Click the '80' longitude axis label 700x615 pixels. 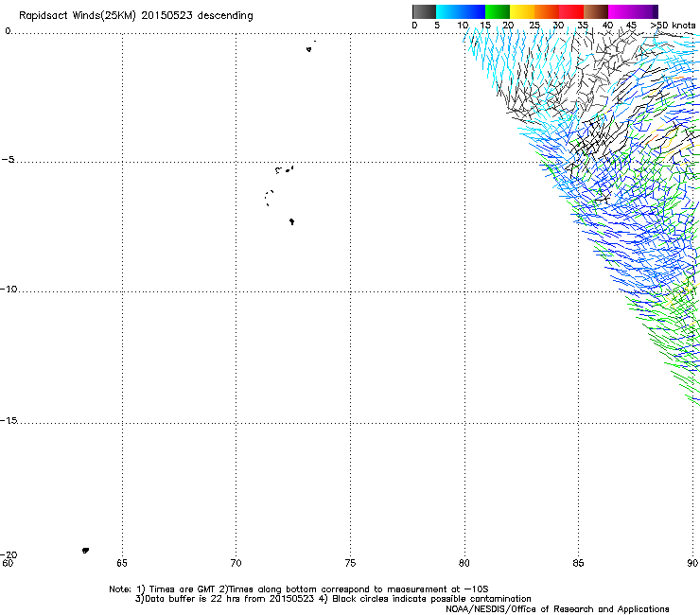(464, 563)
